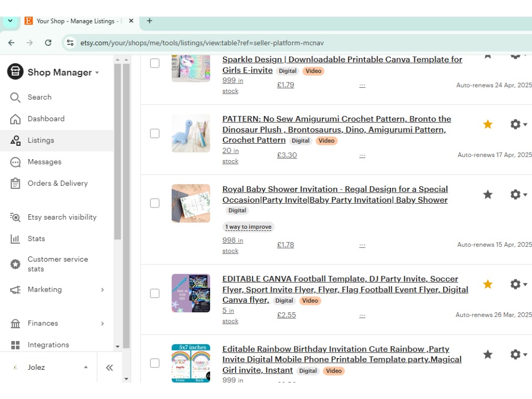Image resolution: width=532 pixels, height=399 pixels.
Task: Click the browser forward arrow
Action: (30, 43)
